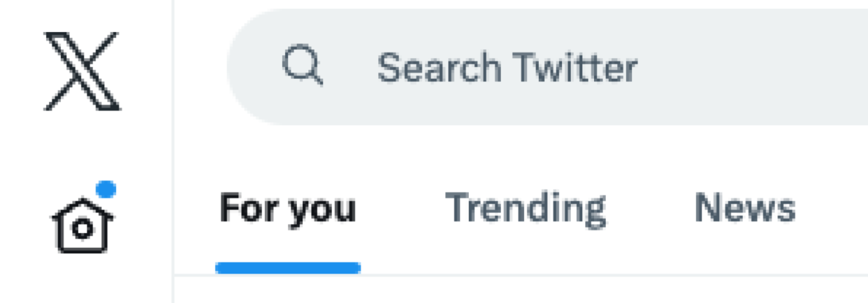Click the "Search Twitter" placeholder text
The image size is (868, 303).
507,68
